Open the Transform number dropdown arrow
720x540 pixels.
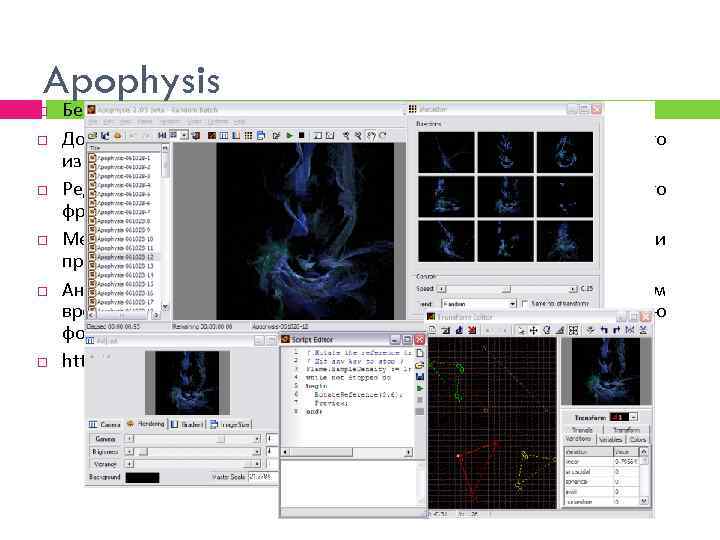coord(634,417)
